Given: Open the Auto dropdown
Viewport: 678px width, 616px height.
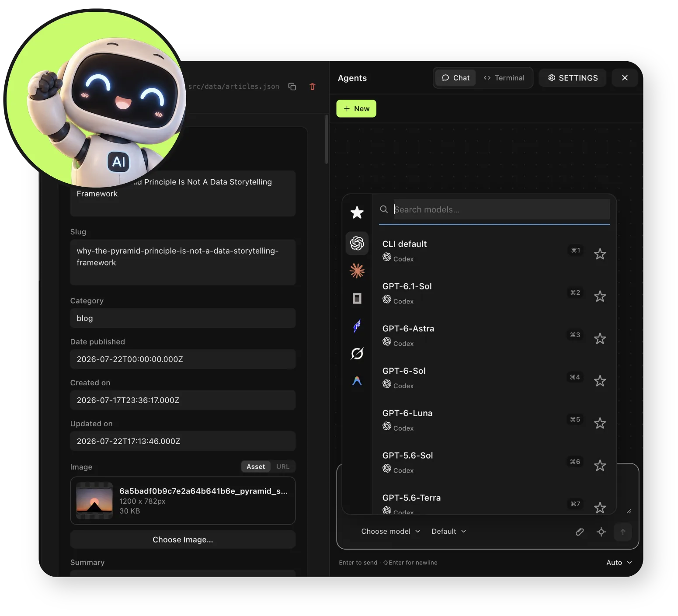Looking at the screenshot, I should point(619,563).
